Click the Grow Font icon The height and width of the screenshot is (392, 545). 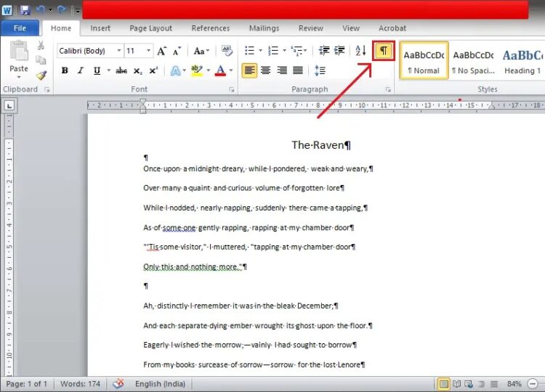161,51
